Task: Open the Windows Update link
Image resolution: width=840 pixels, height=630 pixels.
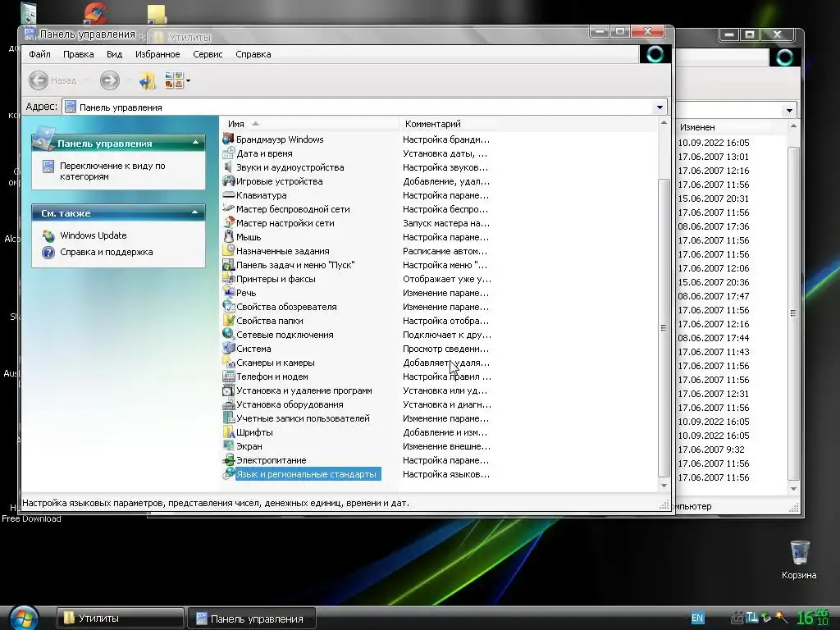Action: 94,235
